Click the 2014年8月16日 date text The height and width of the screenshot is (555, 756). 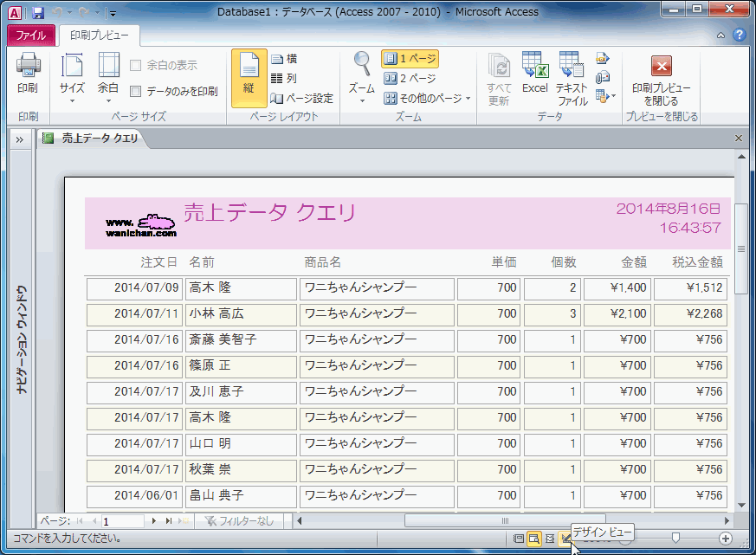(x=669, y=209)
